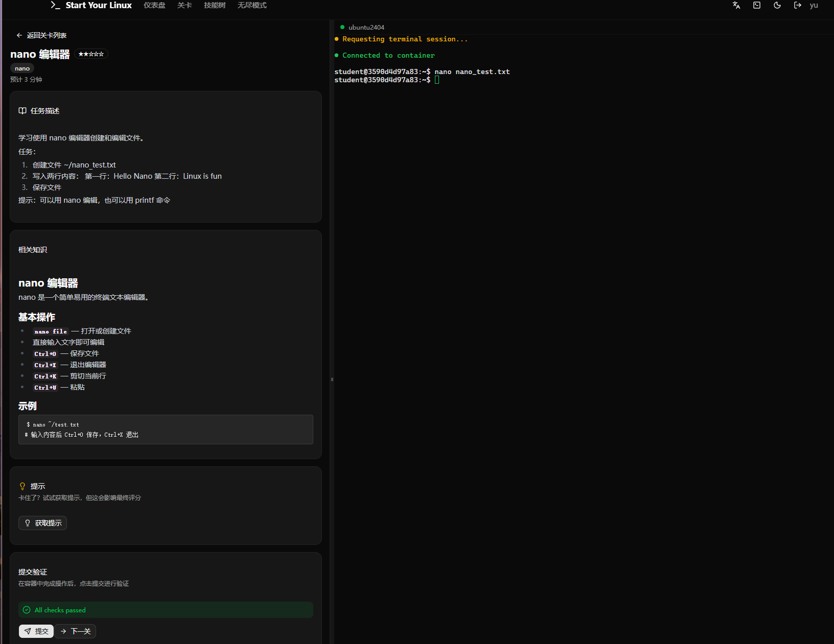834x644 pixels.
Task: Select the Ctrl+O shortcut code
Action: click(x=45, y=354)
